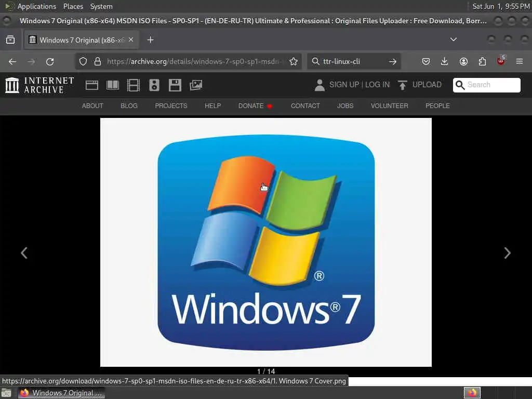The image size is (532, 399).
Task: Open the Firefox account icon
Action: 463,61
